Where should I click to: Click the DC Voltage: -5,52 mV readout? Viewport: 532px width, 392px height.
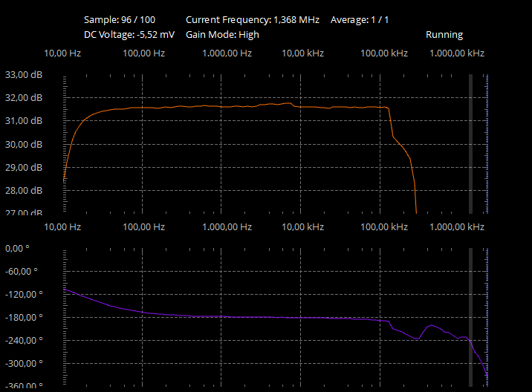(129, 35)
